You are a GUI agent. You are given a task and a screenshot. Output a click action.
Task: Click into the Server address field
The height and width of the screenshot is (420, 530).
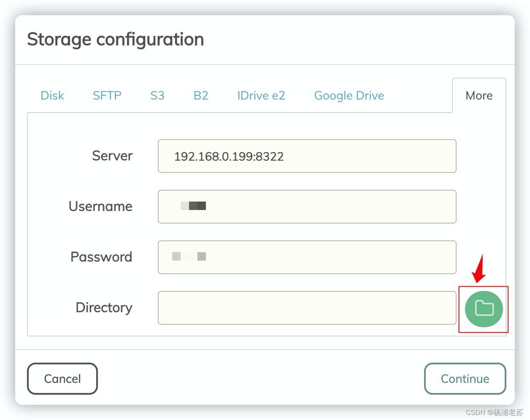pyautogui.click(x=307, y=156)
